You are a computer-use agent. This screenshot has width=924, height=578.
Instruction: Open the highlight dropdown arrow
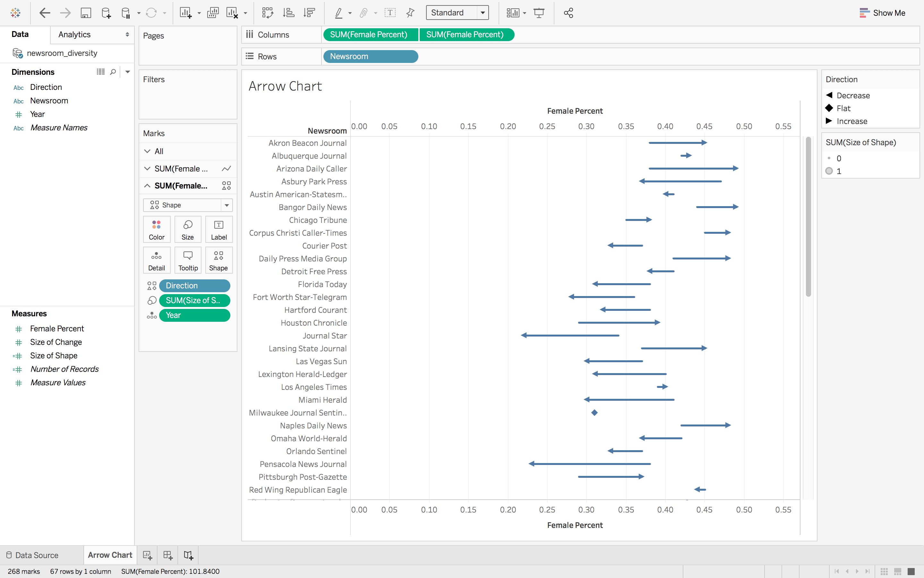[x=350, y=13]
